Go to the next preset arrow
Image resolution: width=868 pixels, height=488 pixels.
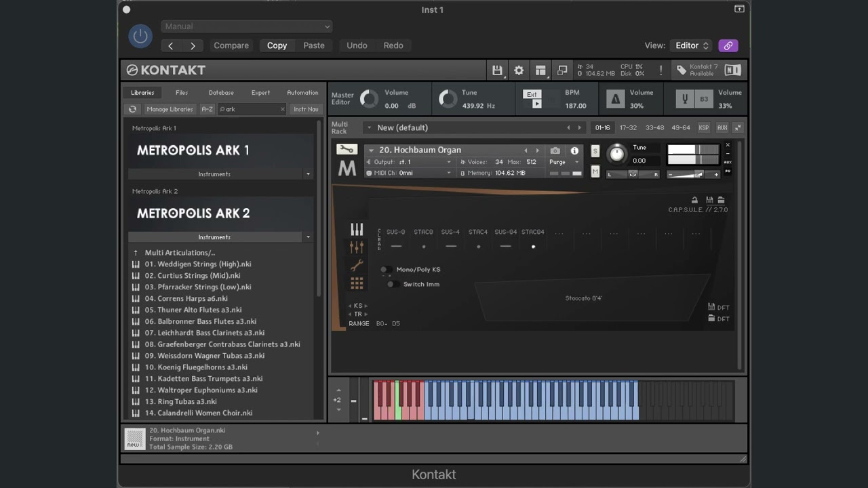(x=193, y=45)
